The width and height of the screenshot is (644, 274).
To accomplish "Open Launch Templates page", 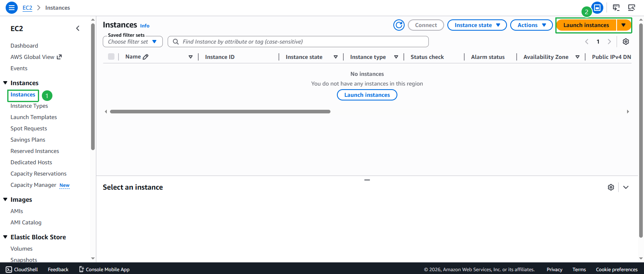I will (33, 117).
